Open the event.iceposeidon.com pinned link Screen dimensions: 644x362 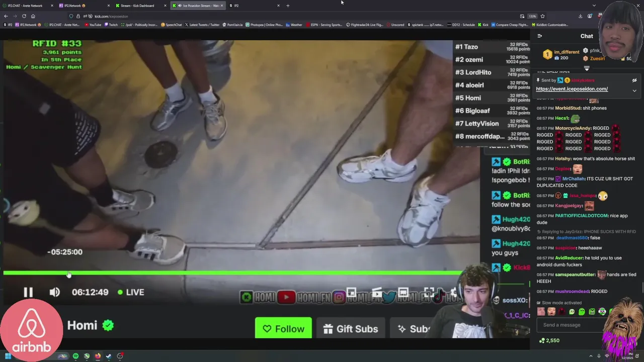[x=572, y=89]
